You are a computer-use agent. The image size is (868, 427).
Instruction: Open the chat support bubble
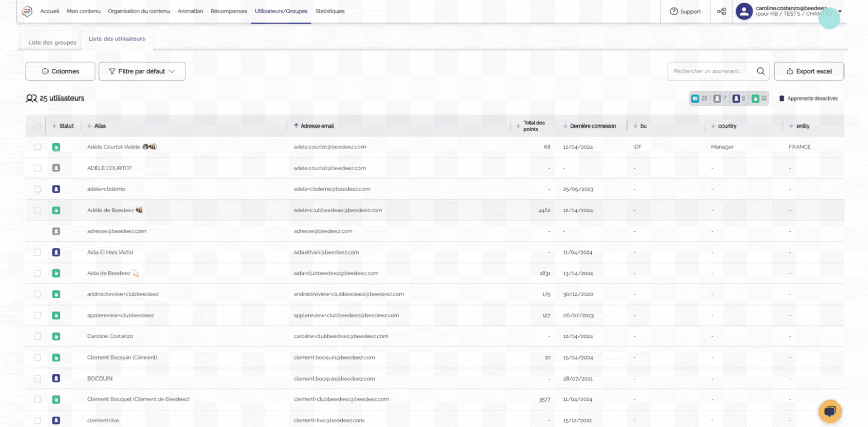830,411
